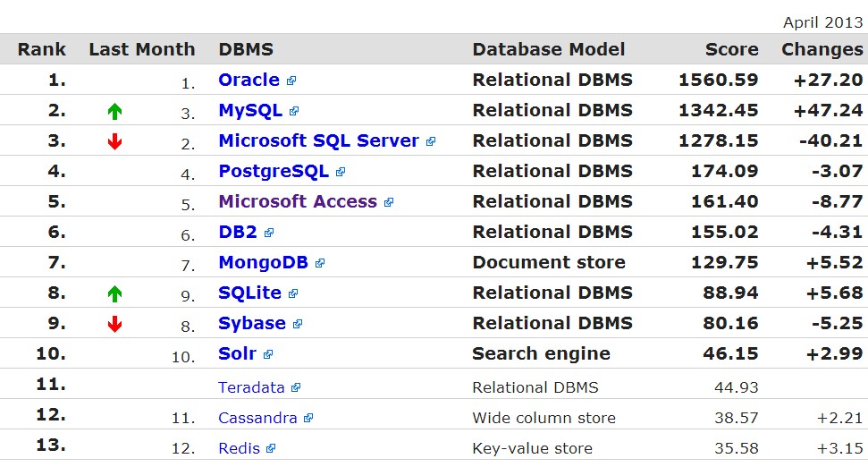Open the MySQL link
Screen dimensions: 868x467
[x=251, y=110]
